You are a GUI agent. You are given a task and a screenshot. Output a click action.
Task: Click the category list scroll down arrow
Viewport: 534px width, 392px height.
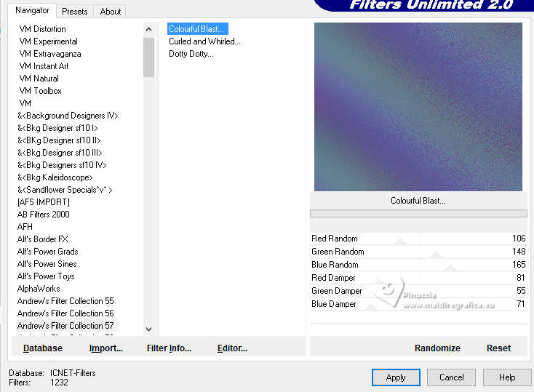tap(148, 329)
